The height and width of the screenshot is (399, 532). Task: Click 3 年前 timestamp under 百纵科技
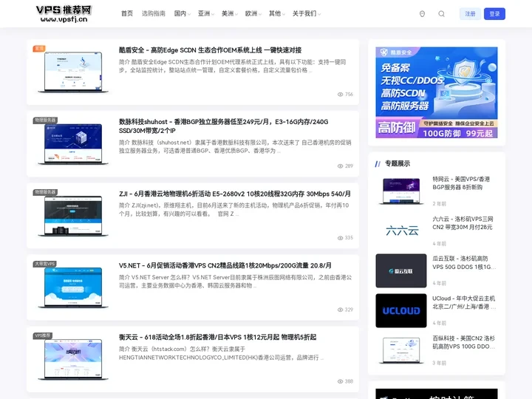click(x=439, y=363)
